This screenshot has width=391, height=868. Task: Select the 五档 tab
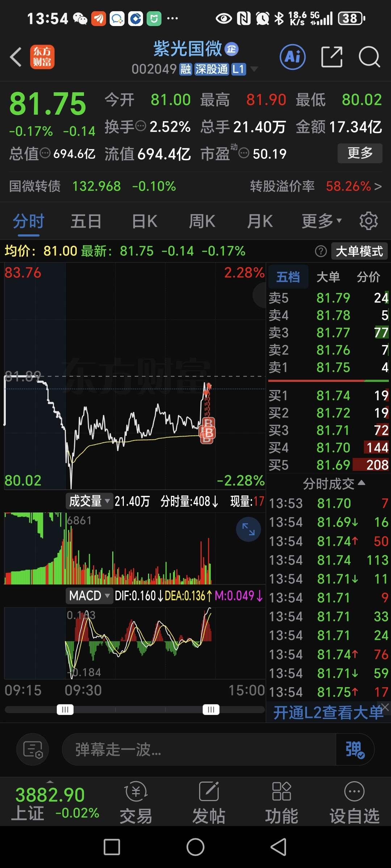288,277
